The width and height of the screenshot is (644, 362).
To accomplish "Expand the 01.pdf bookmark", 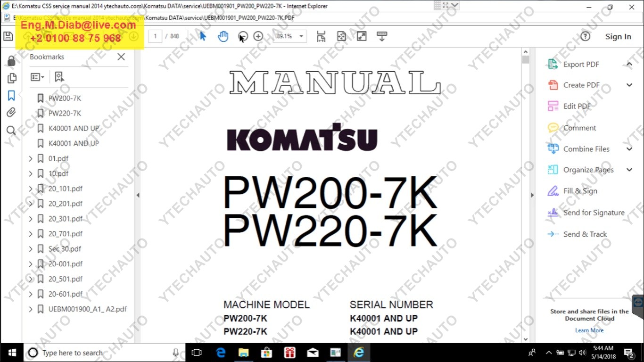I will [x=31, y=158].
